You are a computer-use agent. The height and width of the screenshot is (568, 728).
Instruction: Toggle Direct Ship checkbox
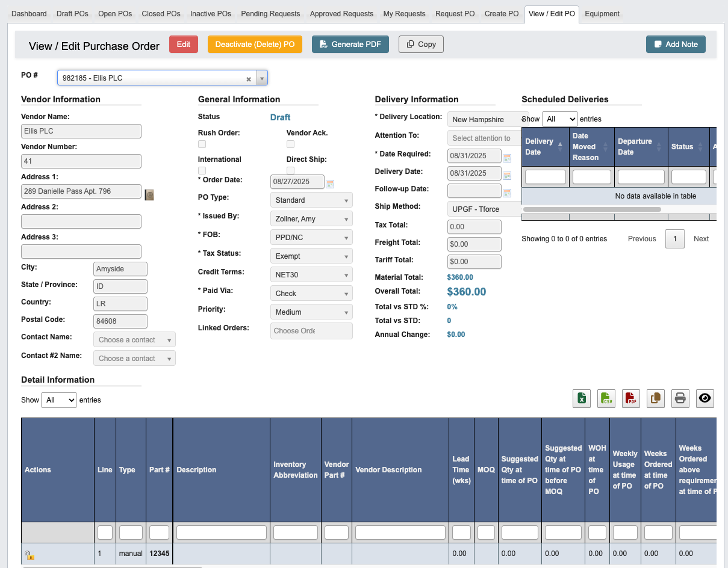coord(290,171)
